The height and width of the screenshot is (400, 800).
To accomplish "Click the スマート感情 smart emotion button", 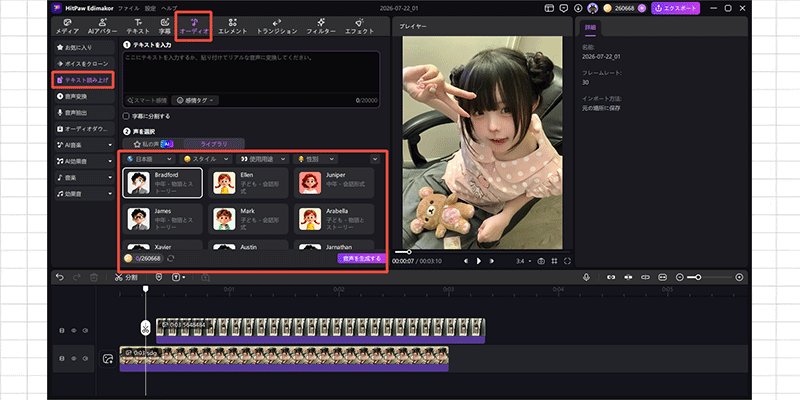I will click(147, 101).
